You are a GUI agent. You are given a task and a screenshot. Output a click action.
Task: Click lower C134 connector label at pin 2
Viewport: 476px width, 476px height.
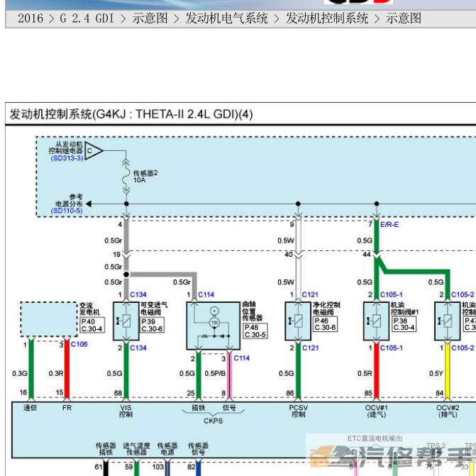[x=138, y=348]
